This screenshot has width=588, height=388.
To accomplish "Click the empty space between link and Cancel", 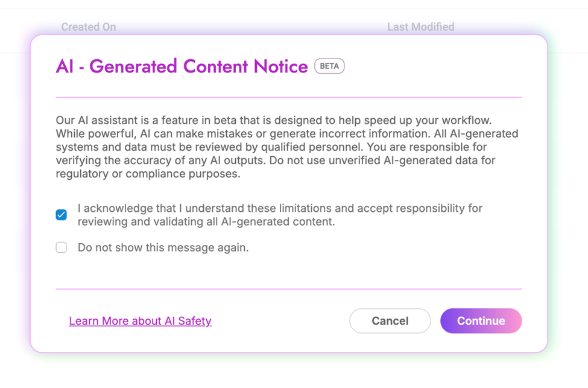I will [280, 321].
